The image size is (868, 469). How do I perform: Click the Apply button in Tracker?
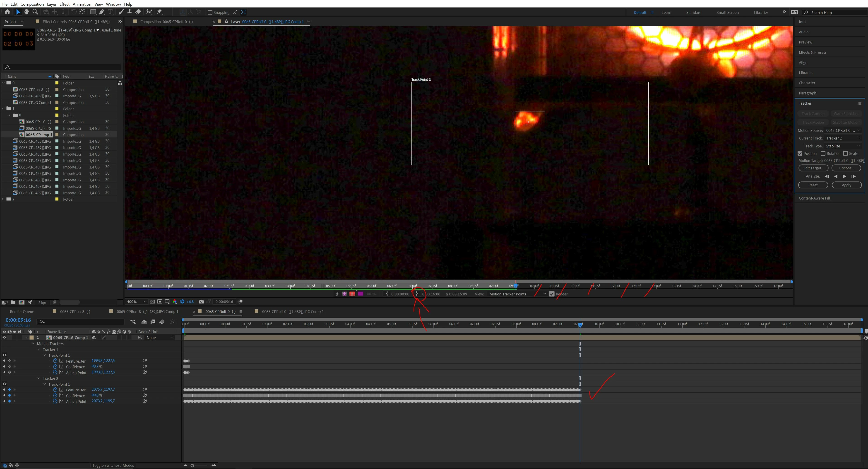(846, 185)
